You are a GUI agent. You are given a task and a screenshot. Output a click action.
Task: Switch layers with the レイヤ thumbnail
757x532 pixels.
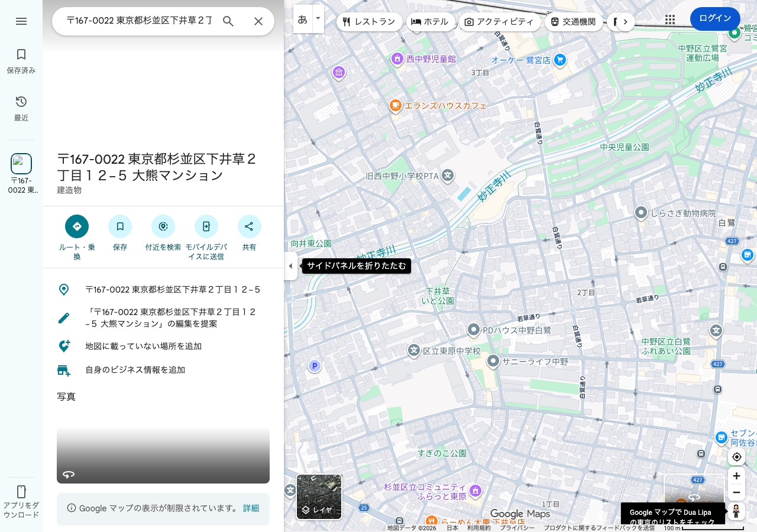coord(319,497)
